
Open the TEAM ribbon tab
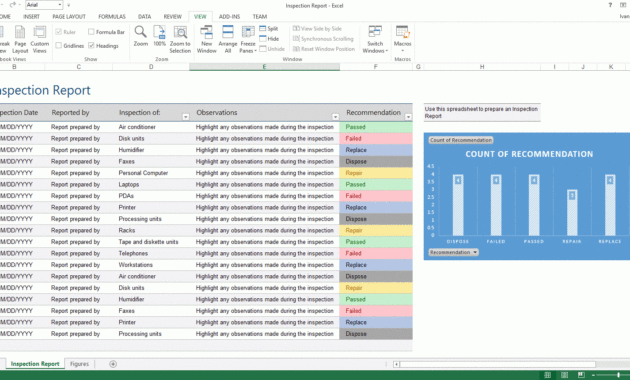(x=260, y=16)
